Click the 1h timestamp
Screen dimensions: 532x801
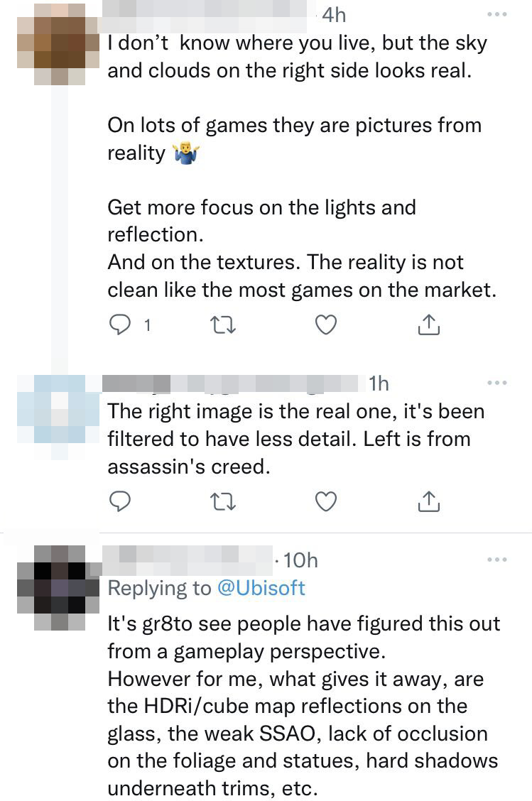point(379,383)
